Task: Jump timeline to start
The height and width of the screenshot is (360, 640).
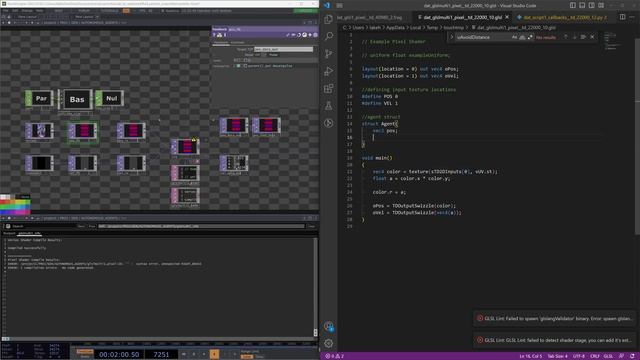Action: (x=184, y=354)
